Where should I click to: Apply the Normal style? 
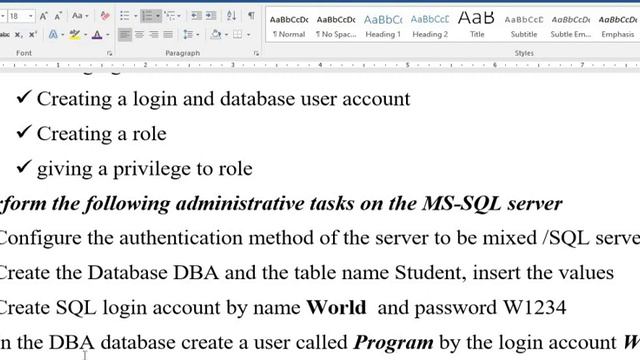289,26
